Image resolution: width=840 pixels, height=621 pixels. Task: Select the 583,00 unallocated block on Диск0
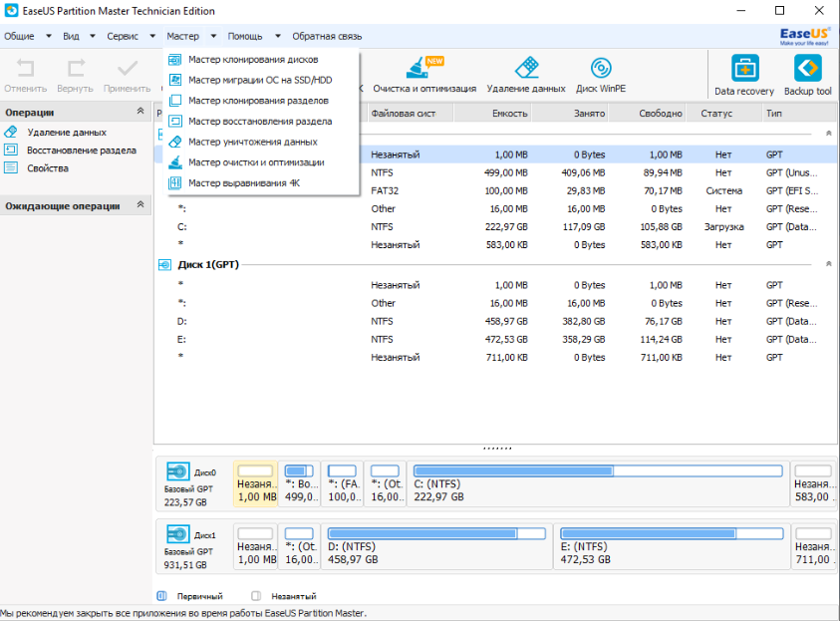pos(813,483)
